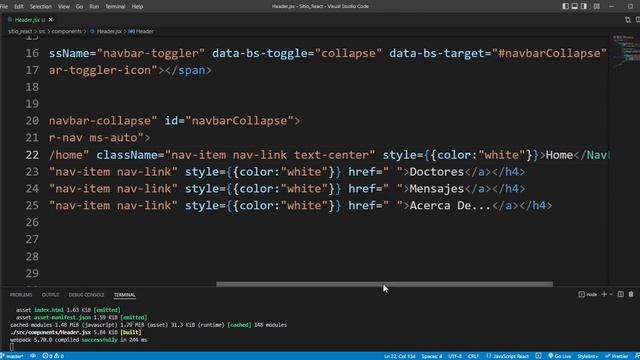Click id="navbarCollapse" text on line 20

click(x=229, y=121)
